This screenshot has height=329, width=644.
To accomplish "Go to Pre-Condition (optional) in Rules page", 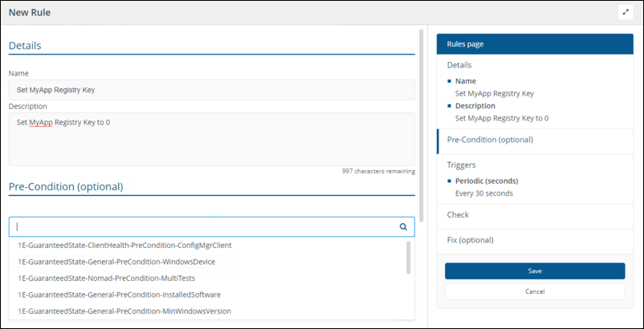I will point(490,140).
